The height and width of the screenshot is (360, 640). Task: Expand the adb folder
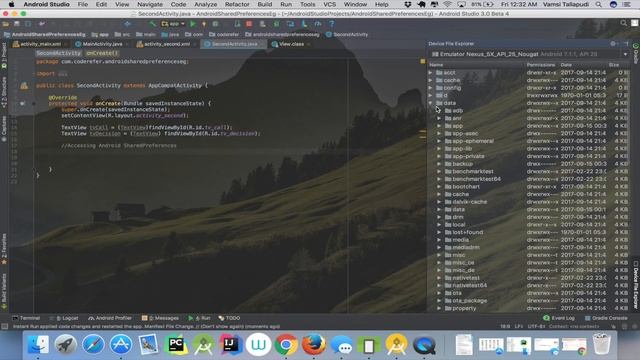(439, 111)
